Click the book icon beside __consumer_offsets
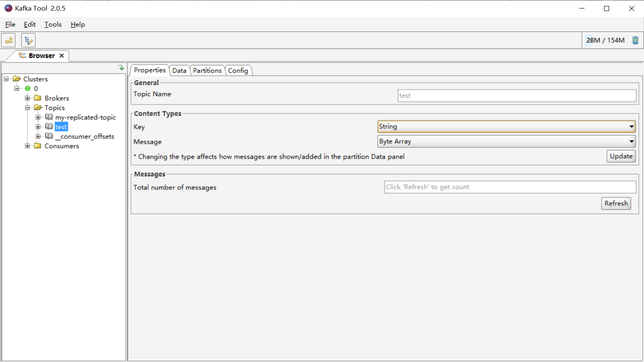The height and width of the screenshot is (362, 644). point(49,136)
